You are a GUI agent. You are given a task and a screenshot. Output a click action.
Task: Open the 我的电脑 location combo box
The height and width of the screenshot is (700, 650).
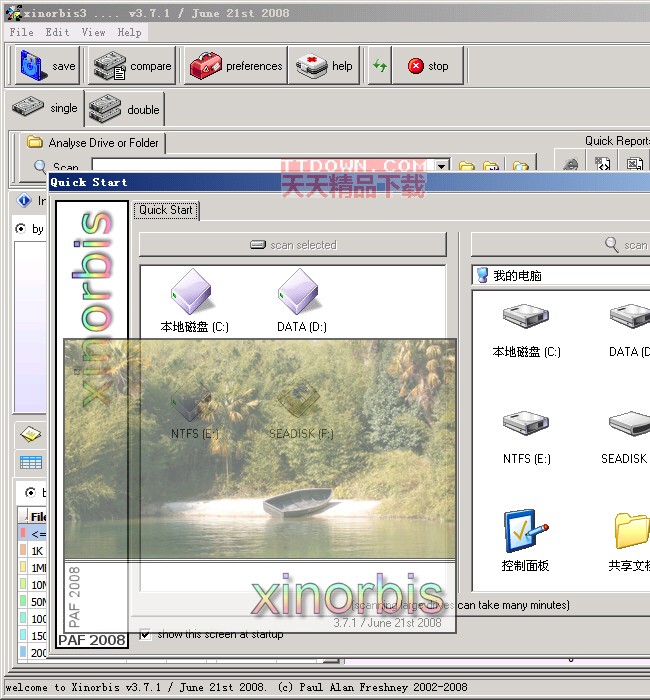[561, 275]
